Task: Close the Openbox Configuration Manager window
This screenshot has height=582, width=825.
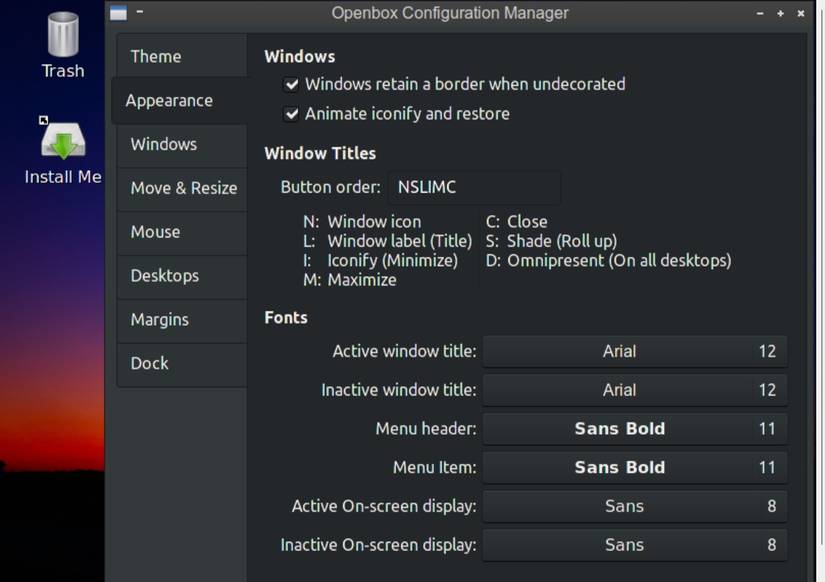Action: tap(801, 14)
